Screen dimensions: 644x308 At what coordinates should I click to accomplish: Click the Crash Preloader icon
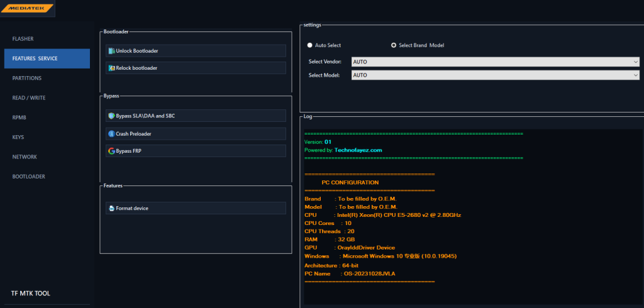[111, 134]
